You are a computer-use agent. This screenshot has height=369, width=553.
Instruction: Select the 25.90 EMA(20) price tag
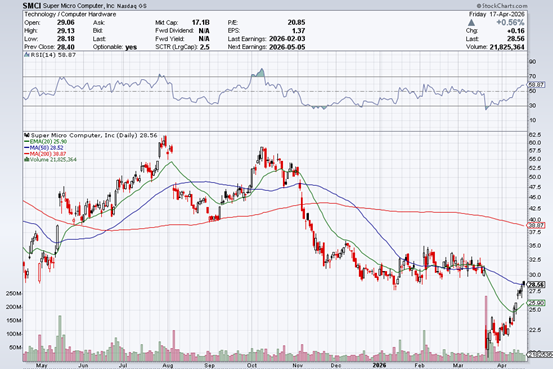tap(536, 303)
